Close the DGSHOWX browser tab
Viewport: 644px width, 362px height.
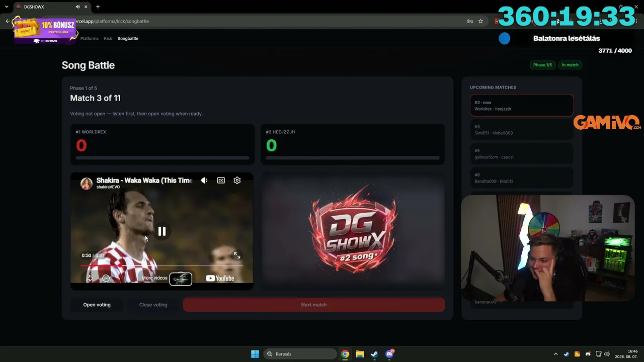coord(87,7)
